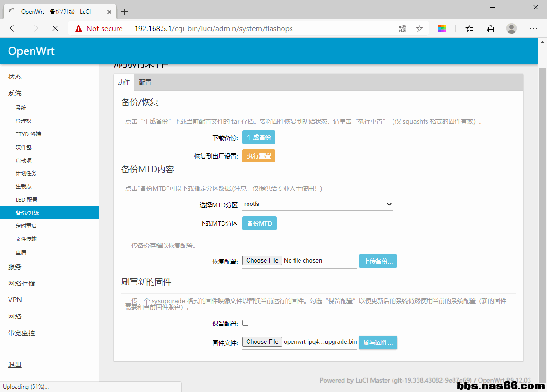Expand the 服务 sidebar menu
The height and width of the screenshot is (392, 547).
[15, 267]
